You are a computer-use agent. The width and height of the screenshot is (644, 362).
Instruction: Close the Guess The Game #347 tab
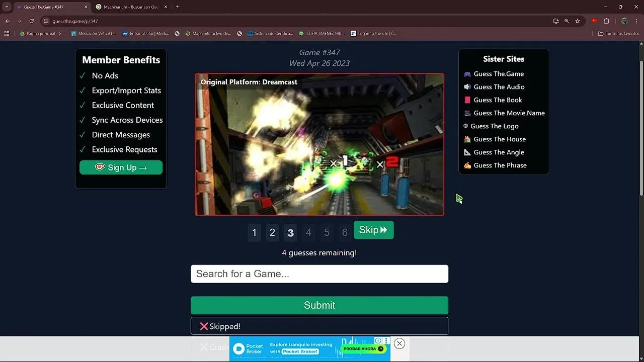[x=86, y=7]
